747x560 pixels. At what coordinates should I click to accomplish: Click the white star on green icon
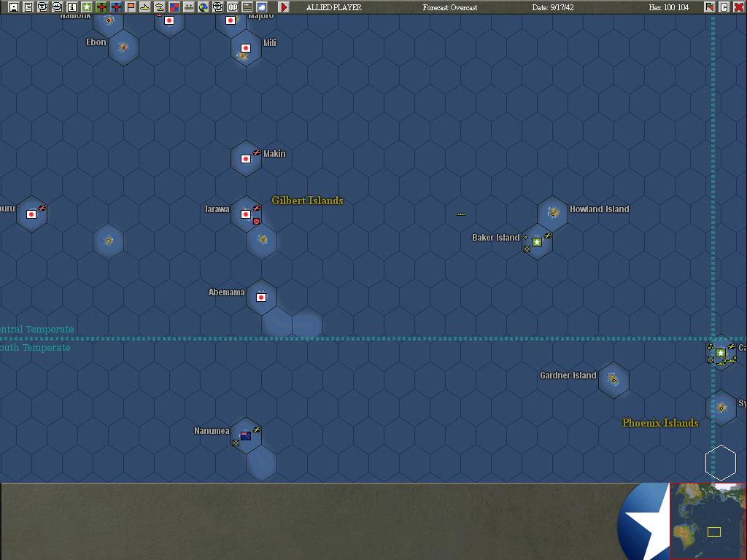(x=87, y=7)
